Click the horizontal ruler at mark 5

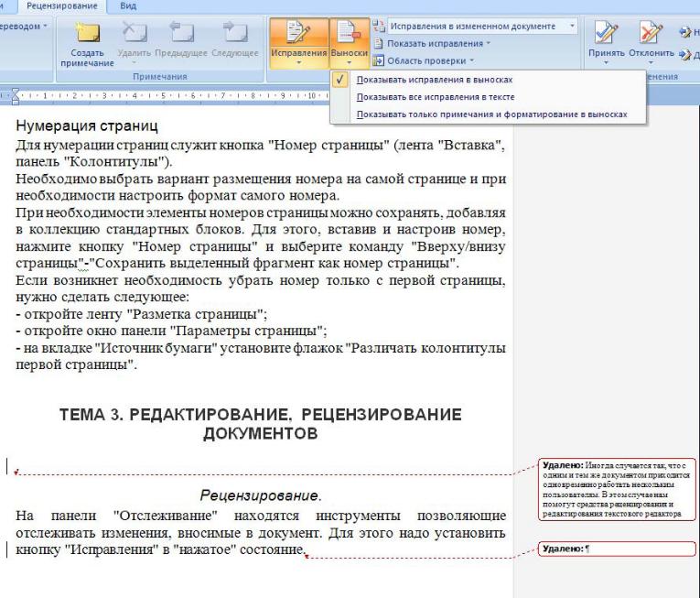click(x=164, y=95)
